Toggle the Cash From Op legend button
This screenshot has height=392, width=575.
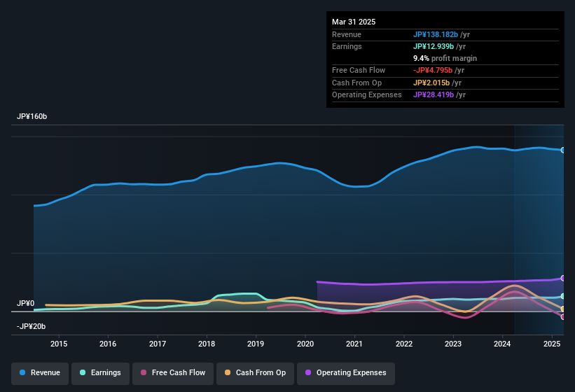pyautogui.click(x=255, y=373)
